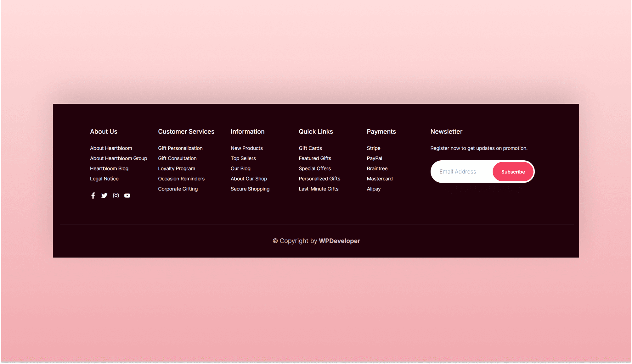Select the Top Sellers link
Screen dimensions: 632x364
(243, 158)
